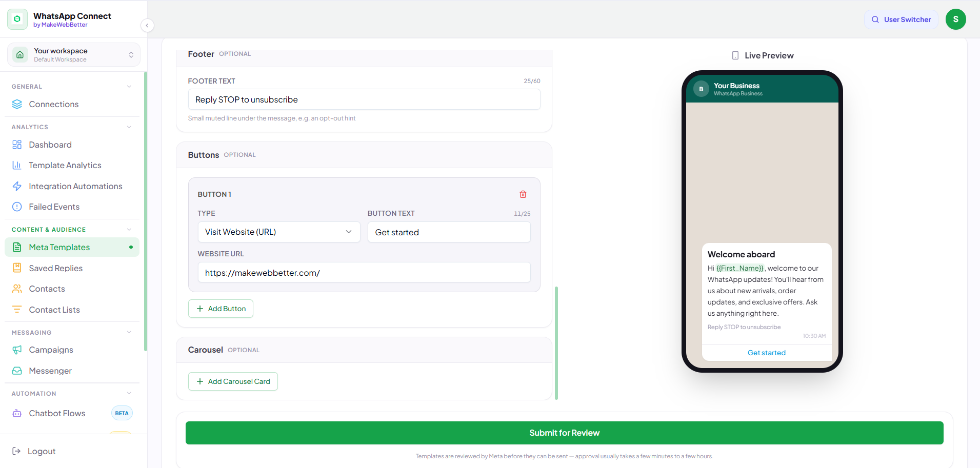Viewport: 980px width, 468px height.
Task: Collapse the CONTENT & AUDIENCE section chevron
Action: [129, 230]
